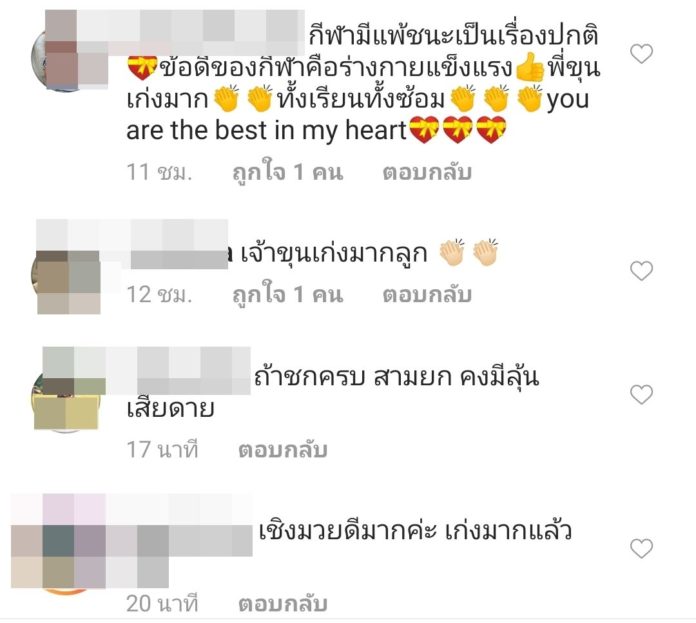Reply (ตอบกลับ) to the 12 ชม. comment

pos(427,295)
